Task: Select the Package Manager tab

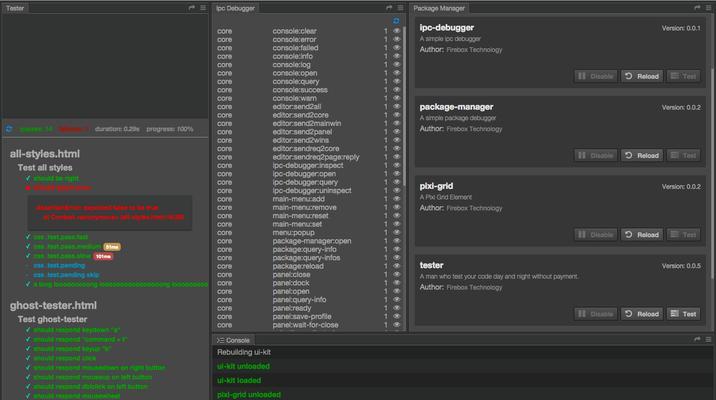Action: tap(439, 8)
